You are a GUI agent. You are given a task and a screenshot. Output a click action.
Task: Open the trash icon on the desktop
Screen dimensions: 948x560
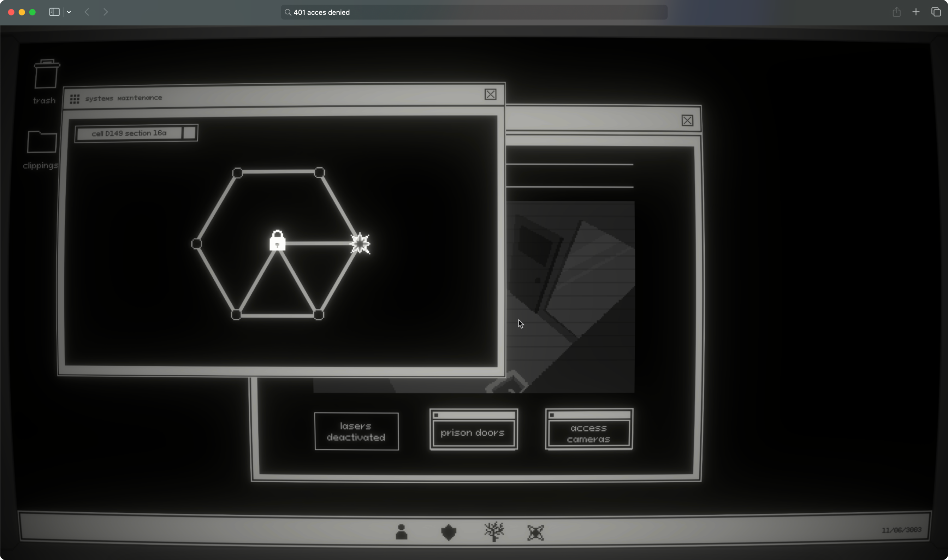point(46,75)
